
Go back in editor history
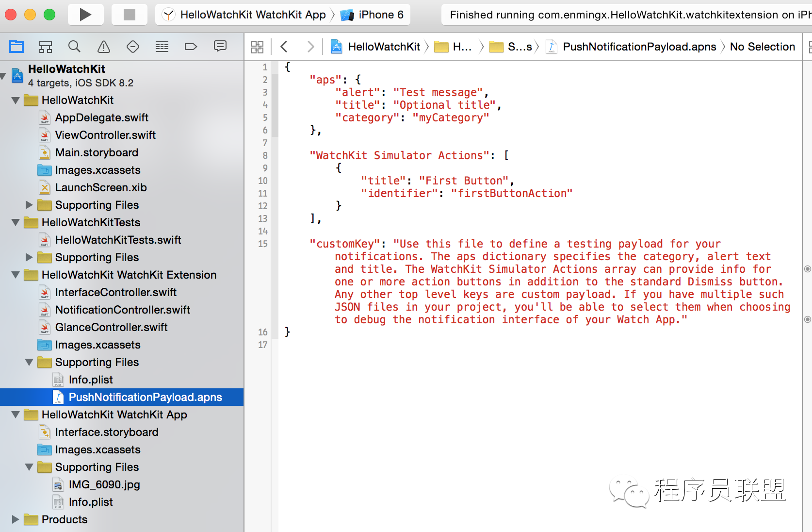point(284,47)
